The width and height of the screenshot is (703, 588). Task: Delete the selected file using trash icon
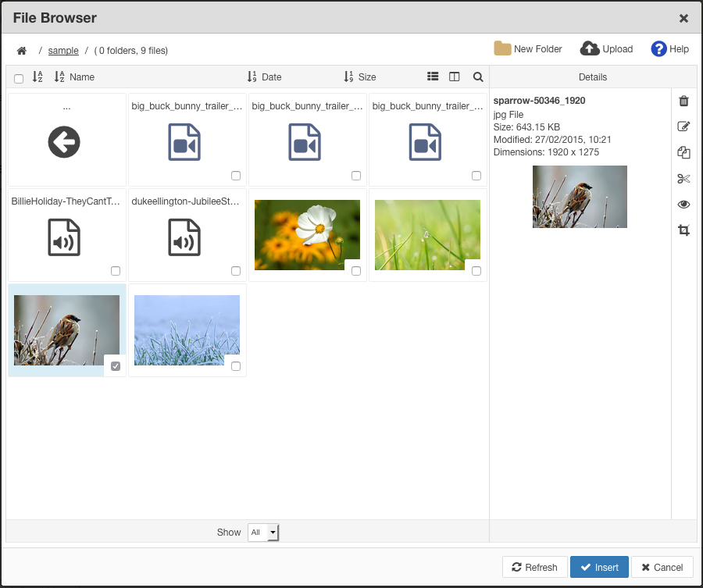pos(683,101)
